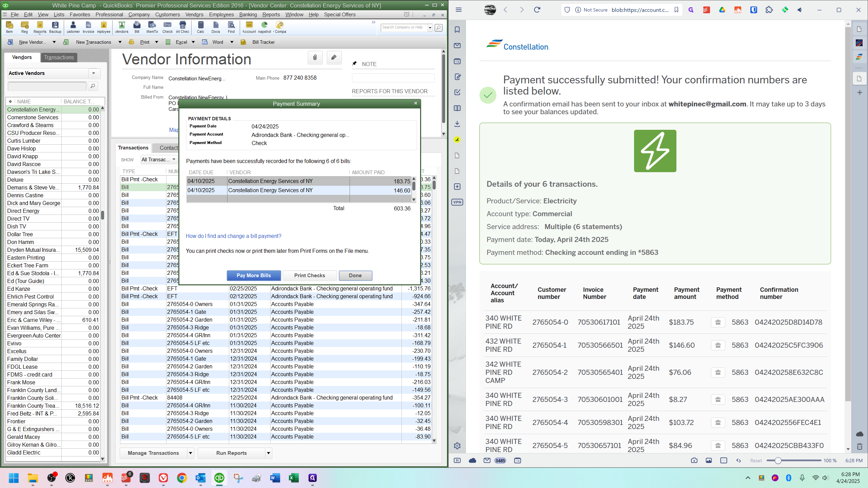Switch to the Transactions tab in vendor panel
This screenshot has width=868, height=488.
59,58
